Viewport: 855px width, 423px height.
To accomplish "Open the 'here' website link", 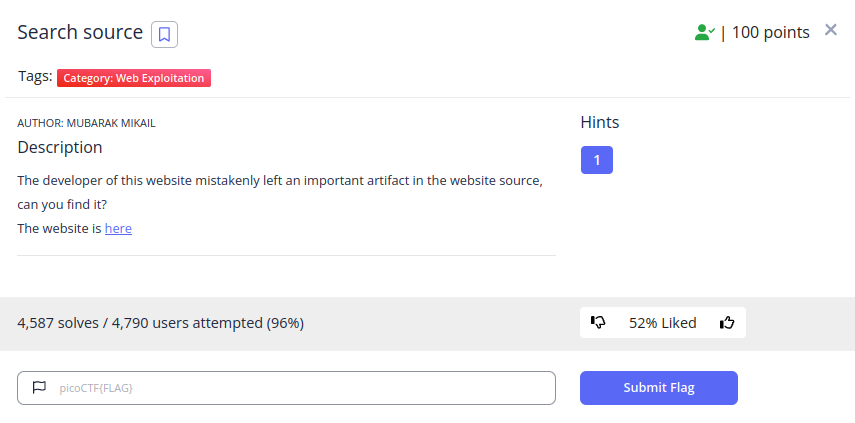I will (118, 228).
